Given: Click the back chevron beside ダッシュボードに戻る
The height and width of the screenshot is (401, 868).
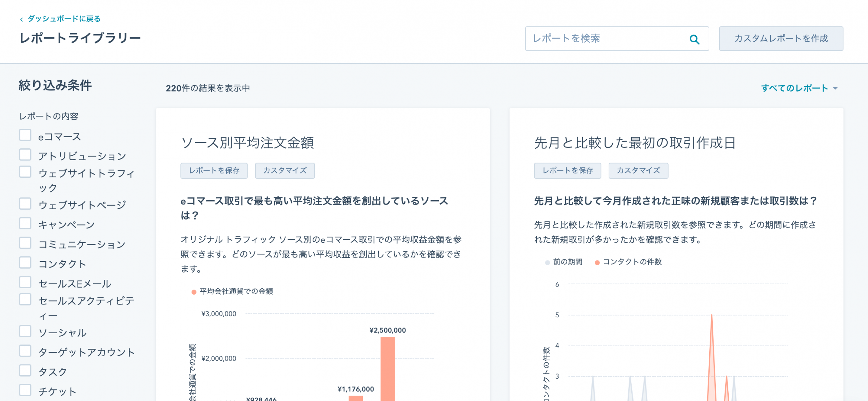Looking at the screenshot, I should click(x=21, y=19).
